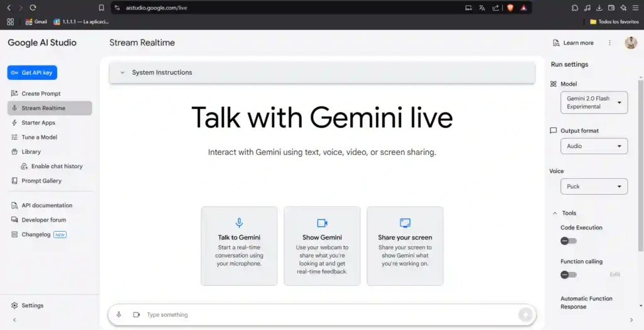Click the share page icon in address bar

coord(496,8)
